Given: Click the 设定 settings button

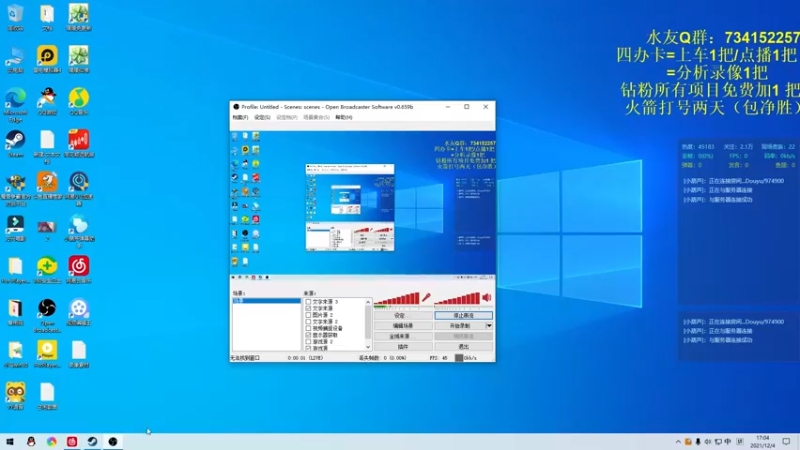Looking at the screenshot, I should (403, 315).
